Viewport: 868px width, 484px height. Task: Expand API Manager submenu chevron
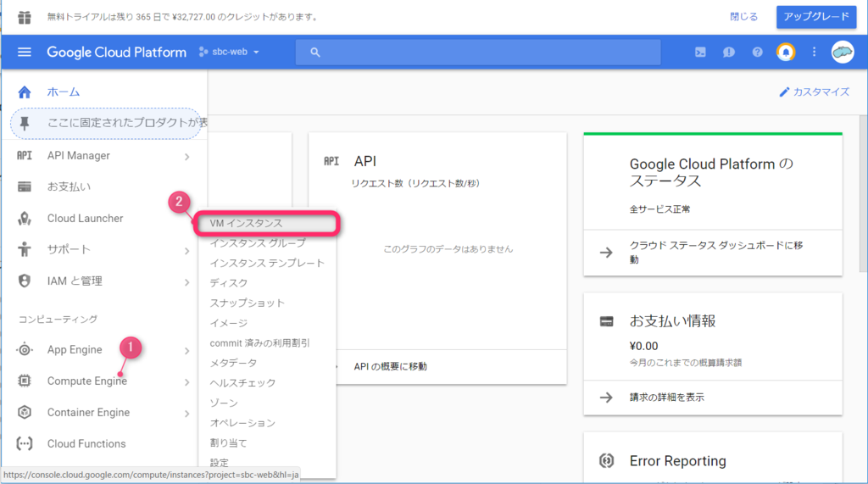[x=187, y=157]
